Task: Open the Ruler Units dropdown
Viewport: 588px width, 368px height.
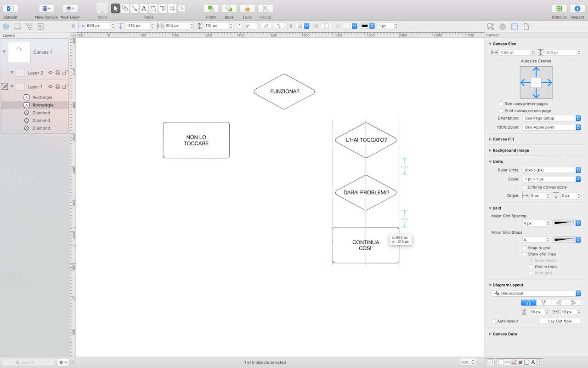Action: click(x=552, y=170)
